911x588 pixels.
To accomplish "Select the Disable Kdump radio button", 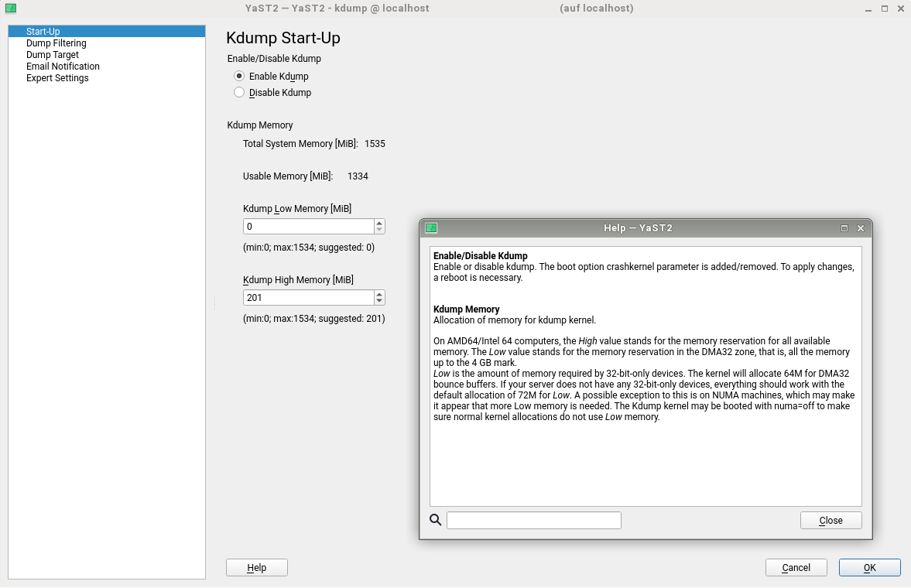I will (239, 93).
